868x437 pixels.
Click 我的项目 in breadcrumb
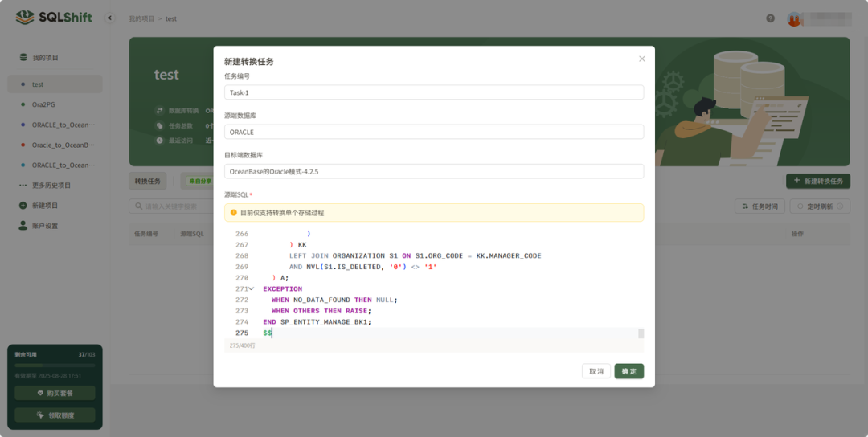141,18
